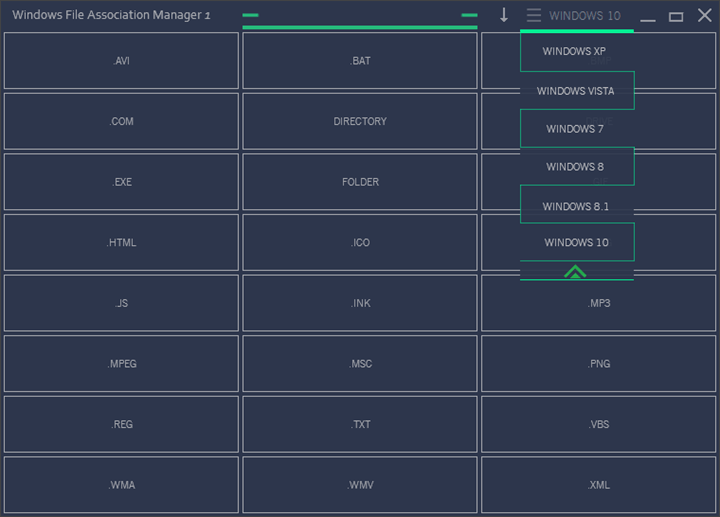Minimize the File Association Manager window

647,17
